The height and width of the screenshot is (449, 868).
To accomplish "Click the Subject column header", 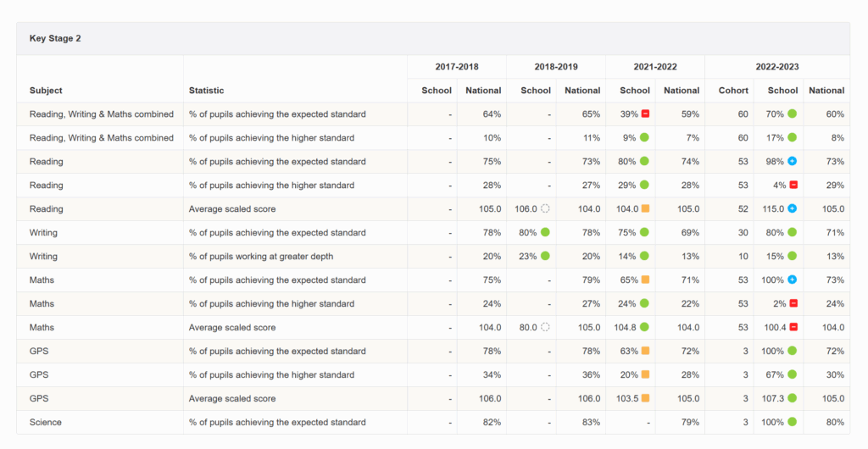I will tap(46, 91).
